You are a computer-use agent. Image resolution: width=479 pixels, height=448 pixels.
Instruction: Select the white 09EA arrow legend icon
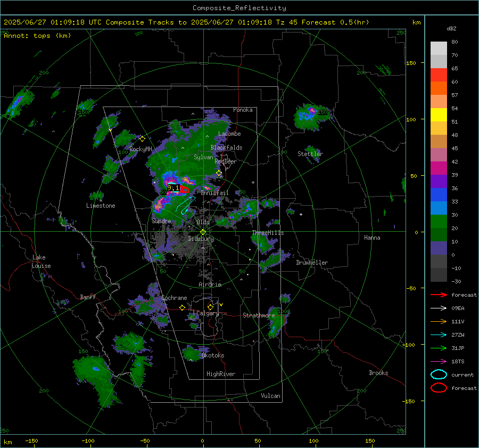click(439, 308)
